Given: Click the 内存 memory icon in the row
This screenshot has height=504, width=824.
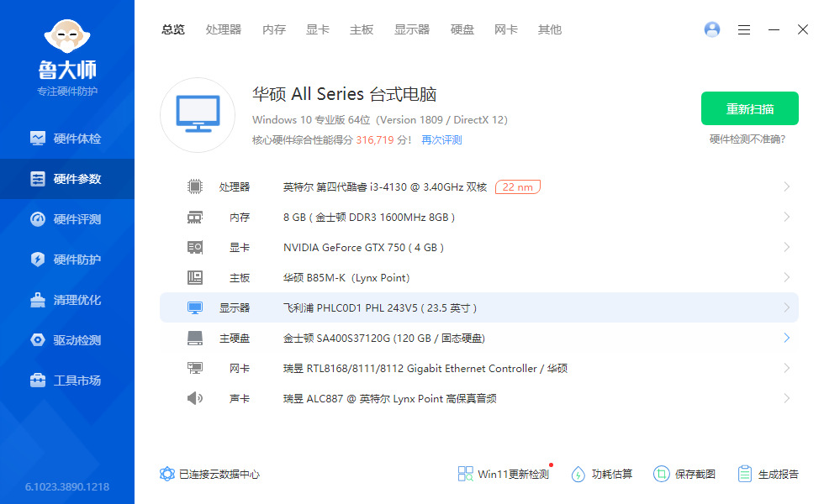Looking at the screenshot, I should coord(195,218).
